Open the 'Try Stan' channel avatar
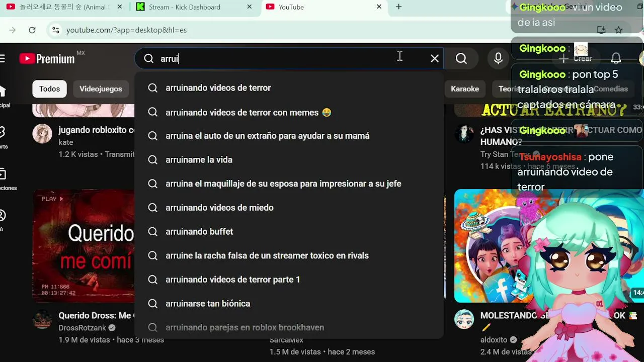Viewport: 644px width, 362px height. point(464,134)
